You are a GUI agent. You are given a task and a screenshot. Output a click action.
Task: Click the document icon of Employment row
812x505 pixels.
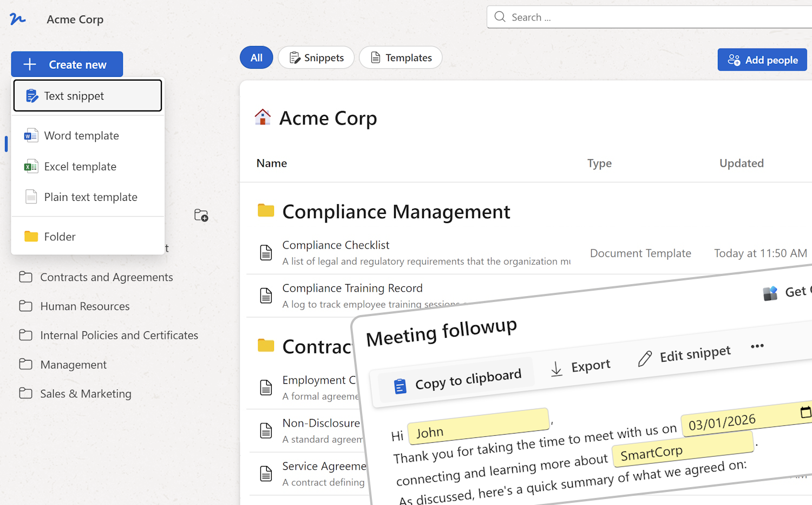point(266,388)
